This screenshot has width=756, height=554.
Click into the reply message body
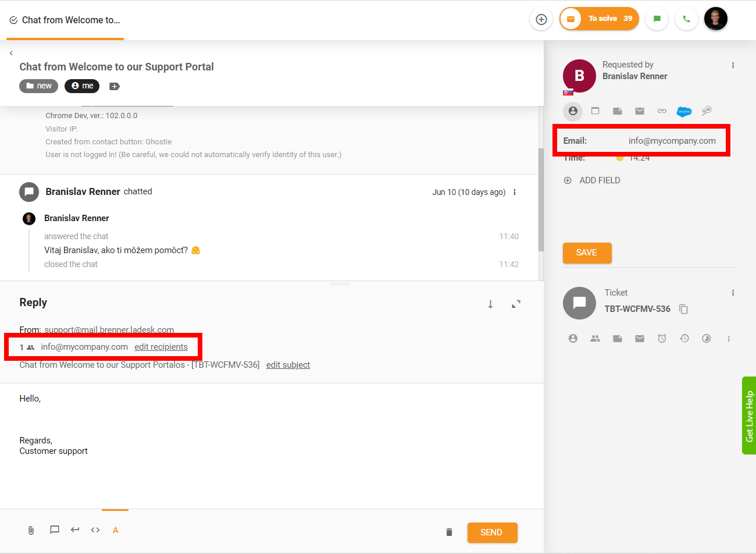point(233,419)
